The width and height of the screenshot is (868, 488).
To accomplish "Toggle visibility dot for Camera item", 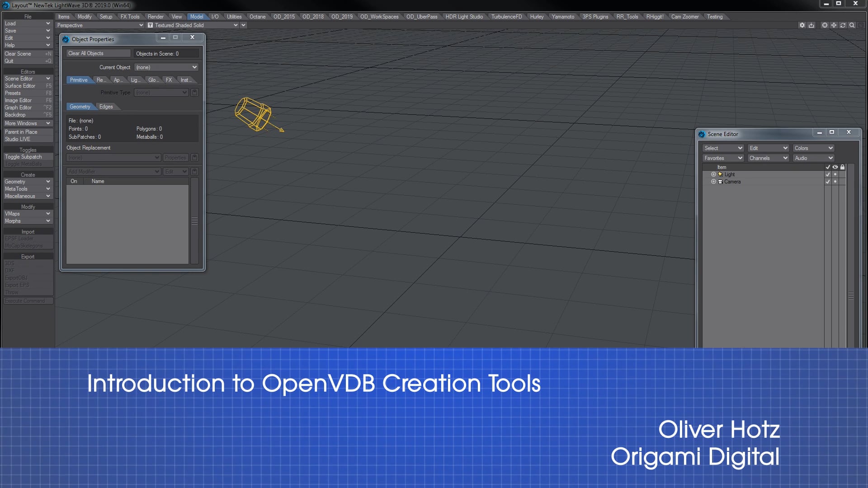I will click(835, 182).
